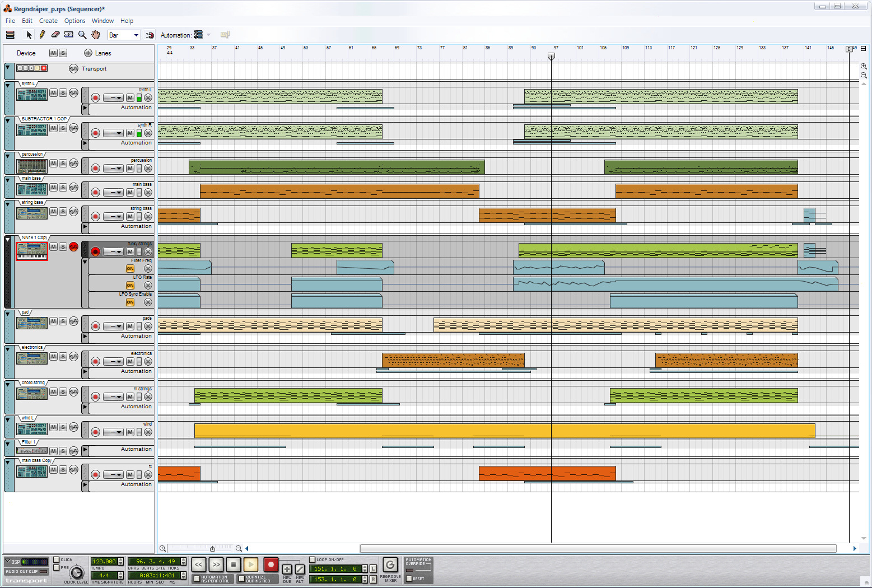
Task: Open the Automation cleanup dropdown arrow
Action: point(209,35)
